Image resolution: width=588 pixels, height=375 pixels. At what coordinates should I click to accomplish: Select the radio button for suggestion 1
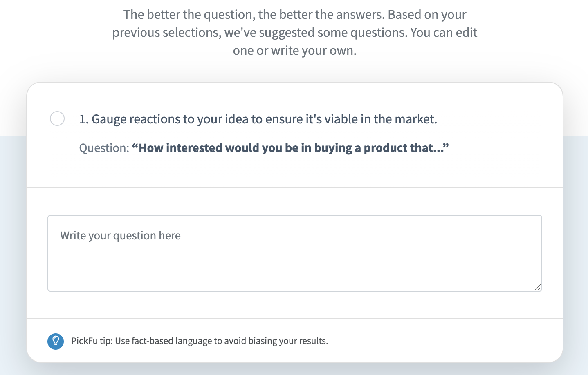(57, 118)
